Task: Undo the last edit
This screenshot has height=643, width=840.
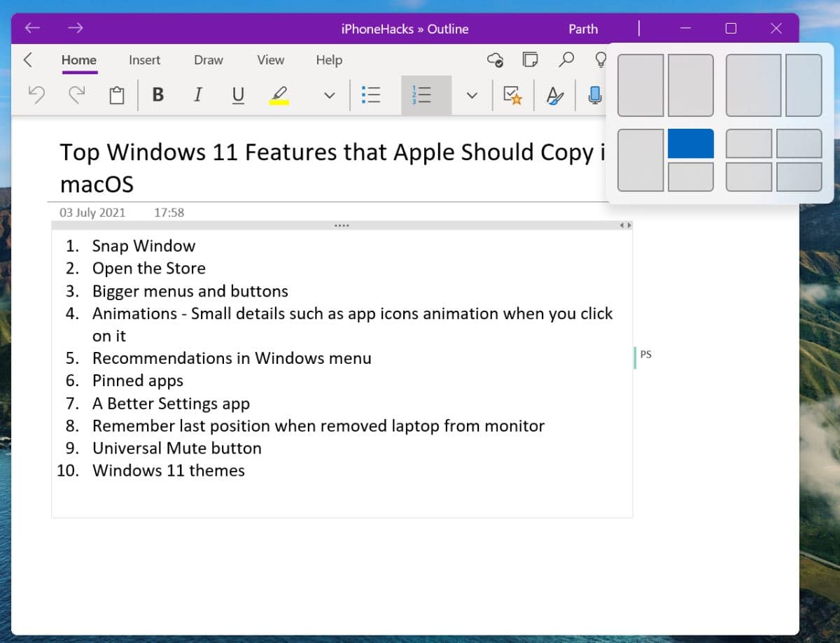Action: (36, 94)
